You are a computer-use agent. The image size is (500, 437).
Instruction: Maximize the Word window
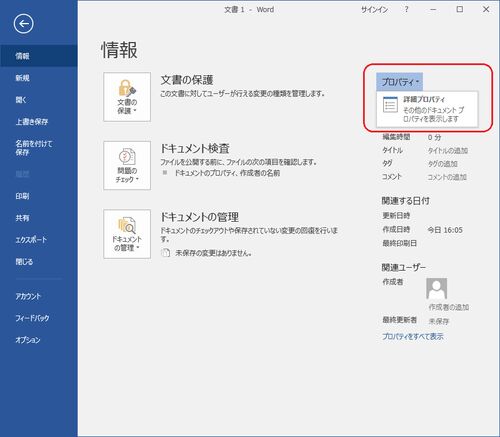click(x=460, y=9)
